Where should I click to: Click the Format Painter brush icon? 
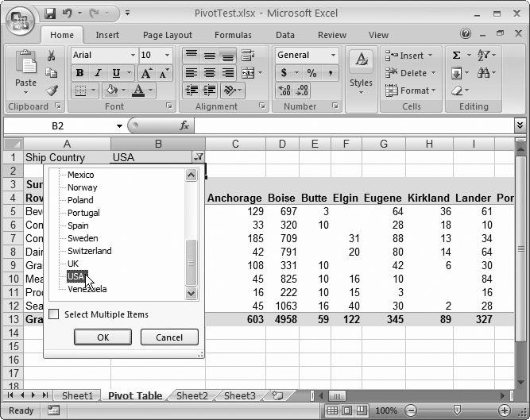click(52, 91)
